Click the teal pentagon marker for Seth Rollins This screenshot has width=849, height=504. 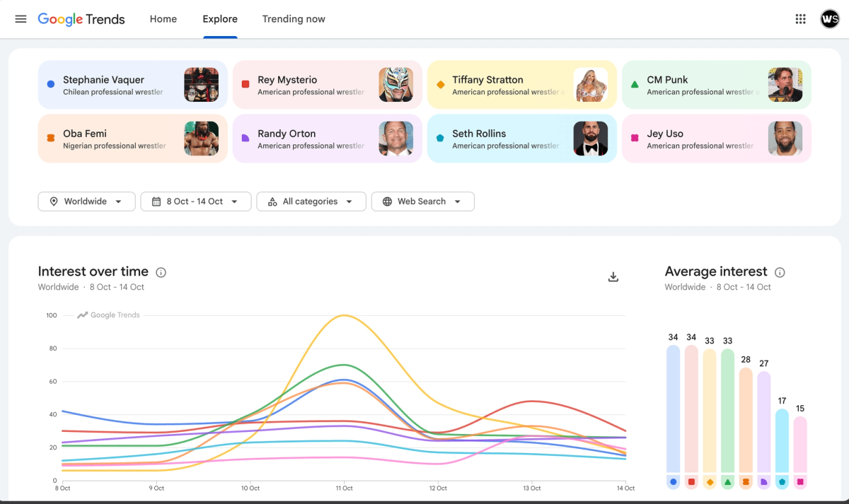click(x=440, y=138)
